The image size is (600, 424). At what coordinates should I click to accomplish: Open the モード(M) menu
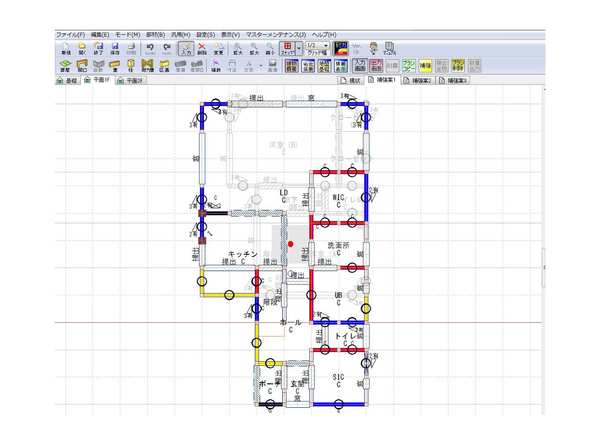(128, 35)
